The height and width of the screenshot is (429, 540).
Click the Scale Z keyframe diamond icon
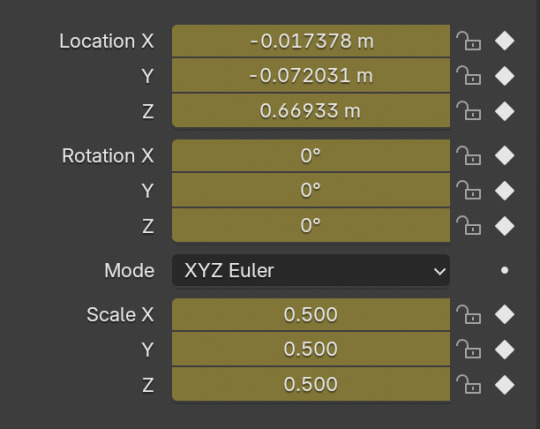pos(505,385)
